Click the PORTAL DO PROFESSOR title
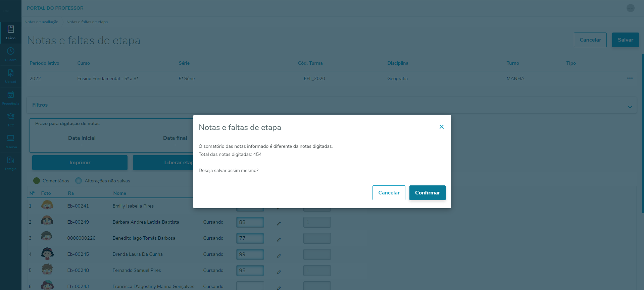Viewport: 644px width, 290px height. tap(55, 8)
